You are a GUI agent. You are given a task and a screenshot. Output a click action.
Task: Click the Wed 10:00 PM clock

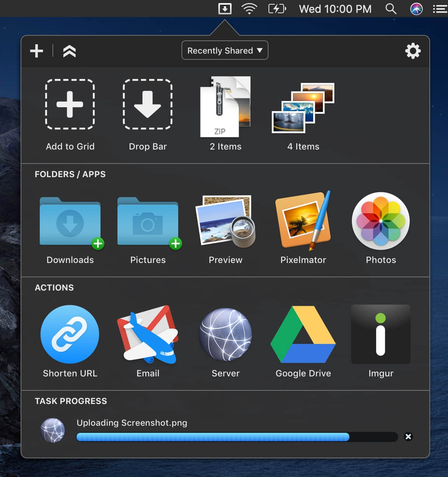[x=335, y=9]
